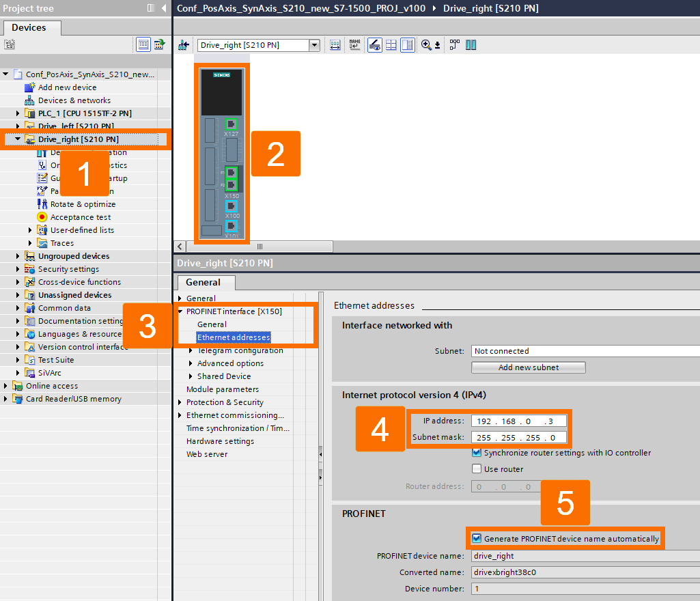Screen dimensions: 700x601
Task: Open the zoom level arrow next to magnifier
Action: (x=438, y=46)
